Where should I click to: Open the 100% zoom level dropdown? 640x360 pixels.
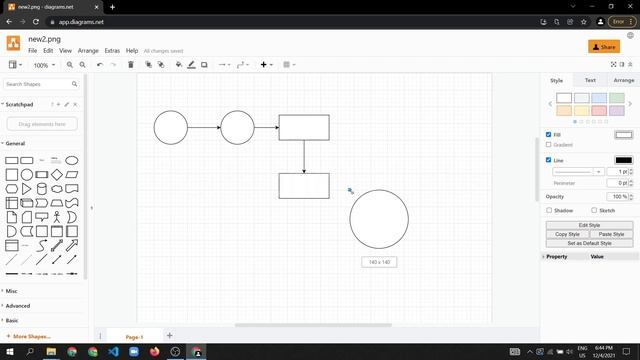(44, 65)
